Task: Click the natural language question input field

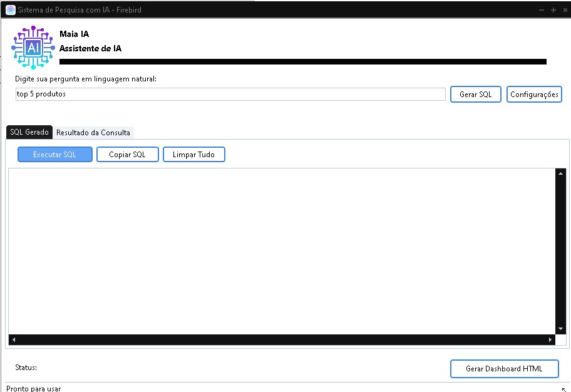Action: click(x=230, y=94)
